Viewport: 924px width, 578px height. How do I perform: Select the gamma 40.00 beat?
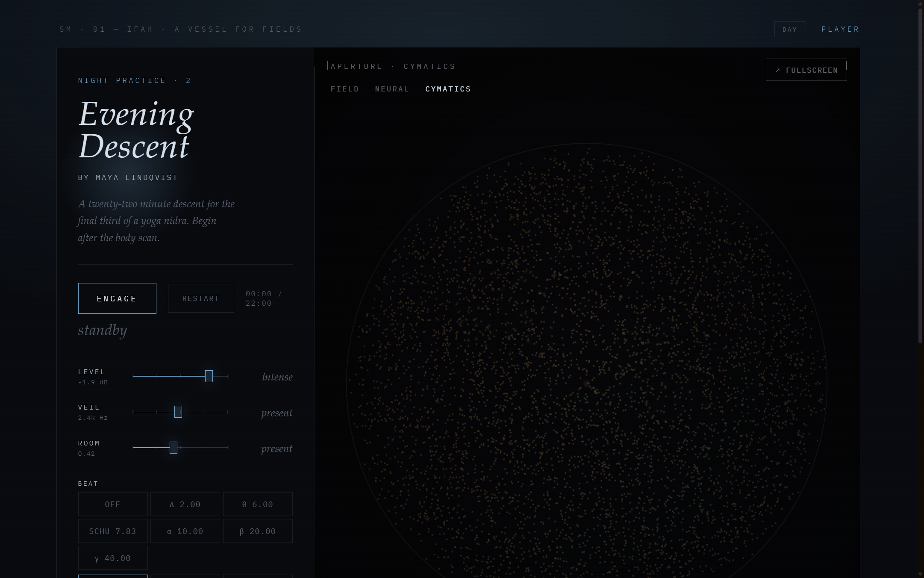tap(113, 558)
